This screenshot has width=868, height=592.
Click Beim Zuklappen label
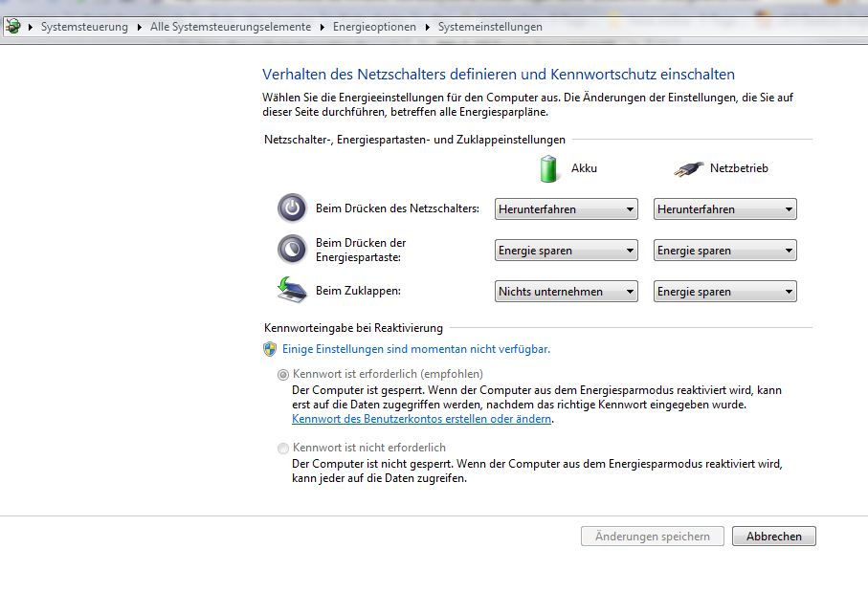point(358,291)
